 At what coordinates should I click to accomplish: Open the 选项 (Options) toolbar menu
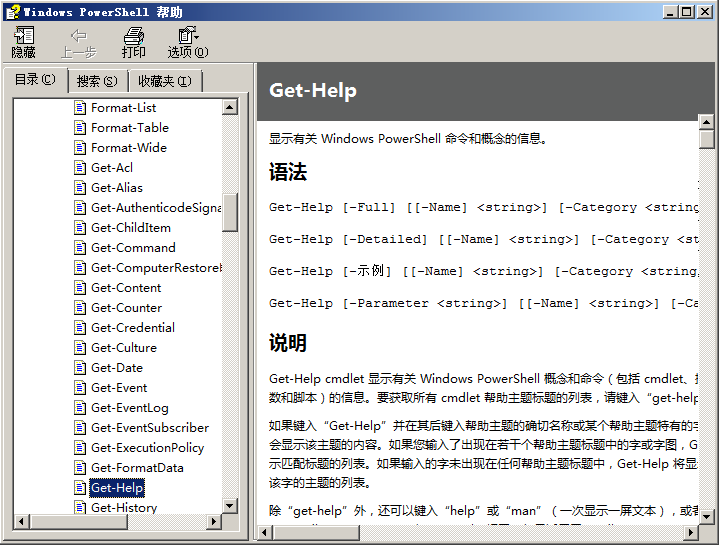coord(188,42)
